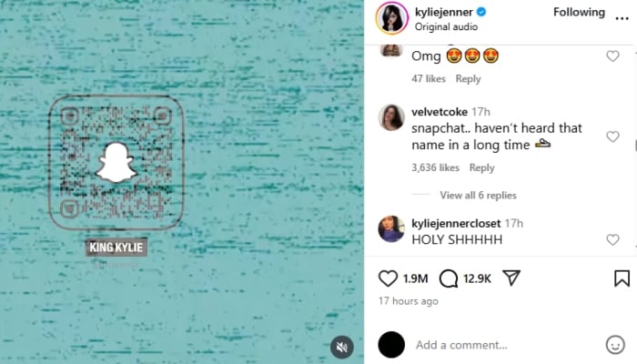Open the three-dots more options menu
This screenshot has width=637, height=364.
(x=622, y=18)
